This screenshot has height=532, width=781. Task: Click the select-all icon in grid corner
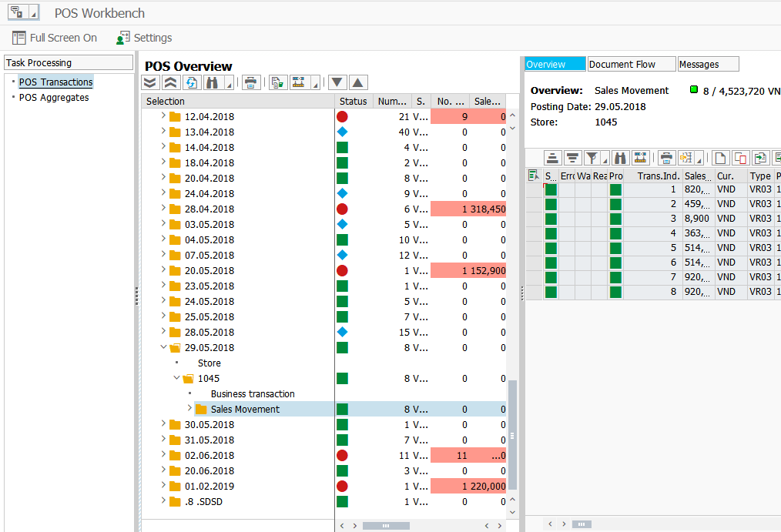coord(533,176)
